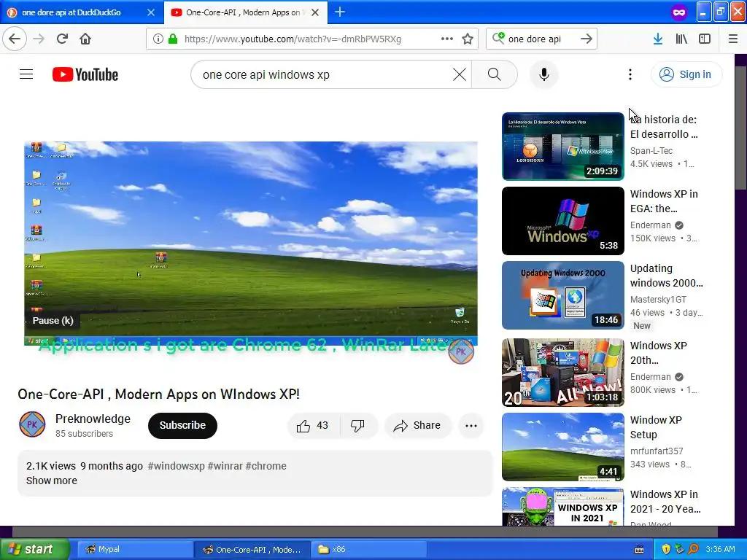Open a new tab with plus button
This screenshot has height=560, width=747.
tap(340, 12)
